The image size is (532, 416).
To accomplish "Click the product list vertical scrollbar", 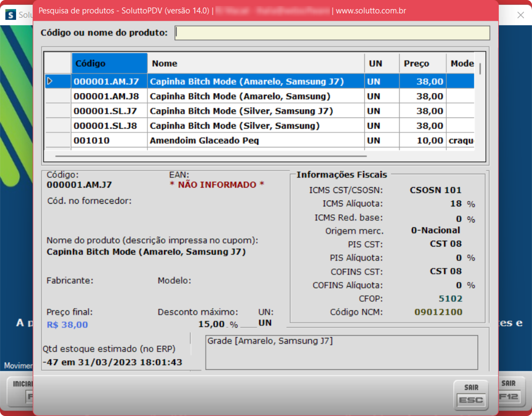I will 480,69.
